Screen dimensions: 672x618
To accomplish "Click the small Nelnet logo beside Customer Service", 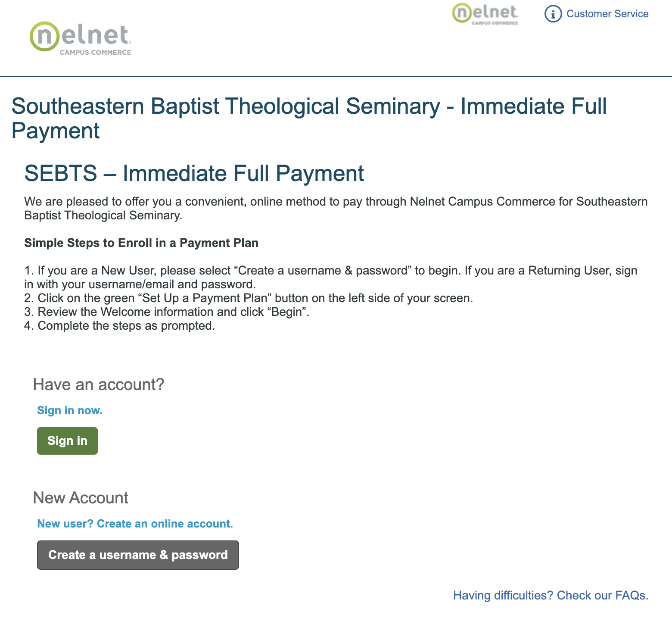I will tap(485, 14).
